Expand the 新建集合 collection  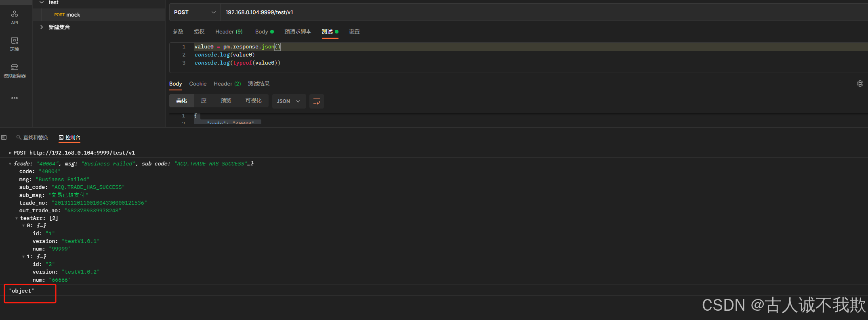point(42,27)
